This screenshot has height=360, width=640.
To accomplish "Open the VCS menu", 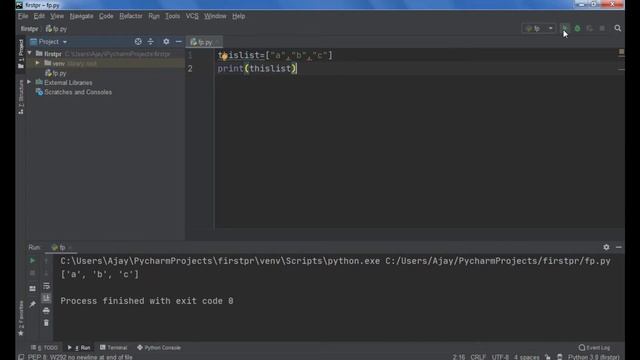I will tap(192, 16).
